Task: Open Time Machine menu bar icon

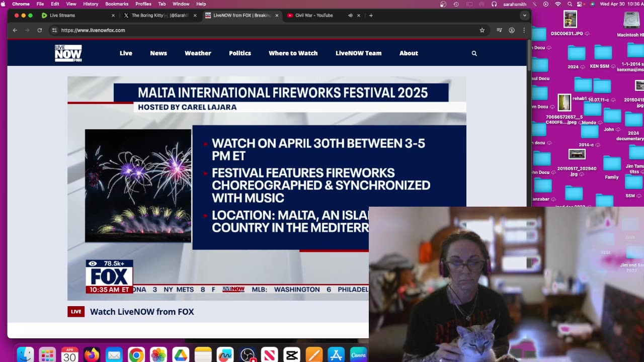Action: point(456,4)
